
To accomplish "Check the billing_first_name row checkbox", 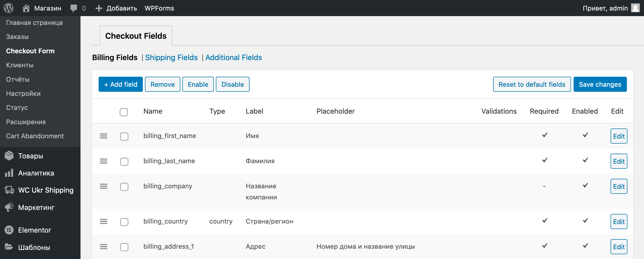I will (124, 136).
